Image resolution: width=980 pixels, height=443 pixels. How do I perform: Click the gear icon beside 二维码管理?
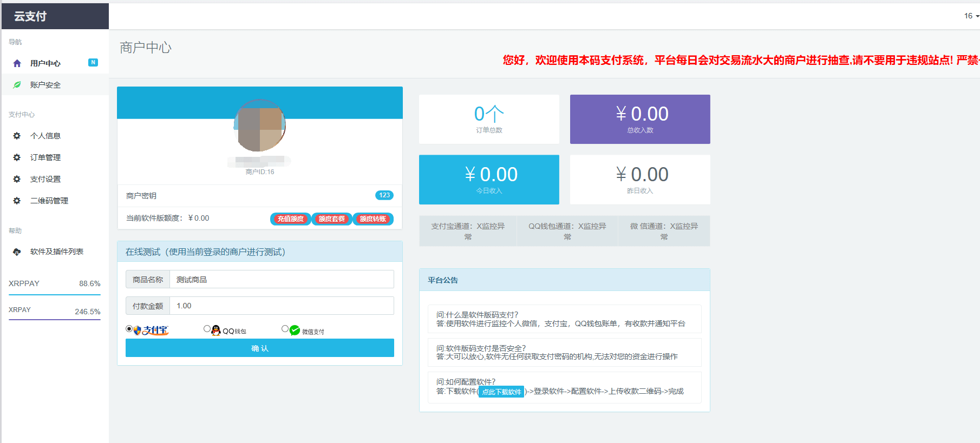click(17, 201)
